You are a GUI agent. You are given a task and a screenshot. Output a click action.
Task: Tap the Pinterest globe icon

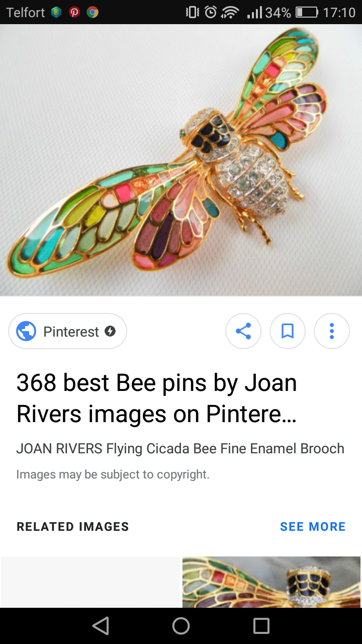[x=26, y=331]
